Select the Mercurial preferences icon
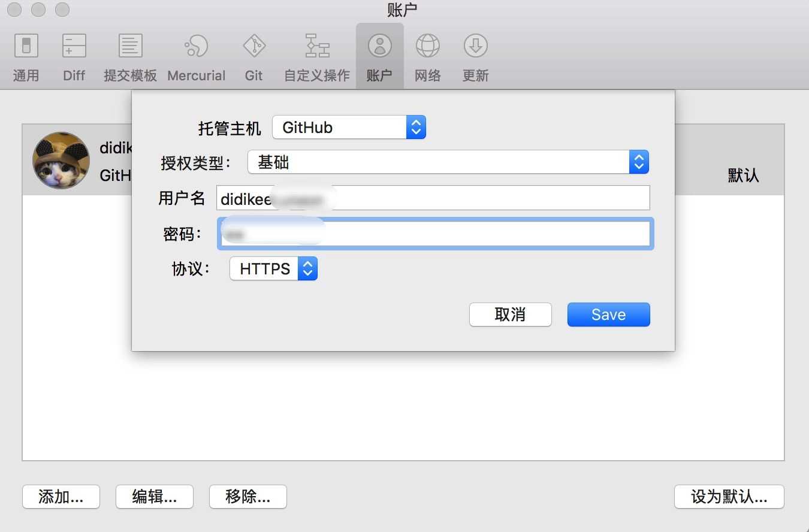The width and height of the screenshot is (809, 532). click(x=196, y=58)
